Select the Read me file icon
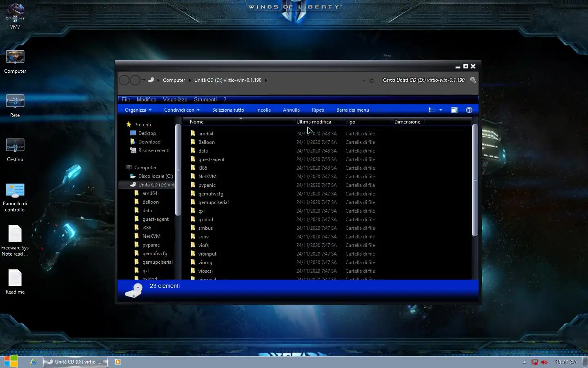Image resolution: width=588 pixels, height=368 pixels. pyautogui.click(x=15, y=282)
